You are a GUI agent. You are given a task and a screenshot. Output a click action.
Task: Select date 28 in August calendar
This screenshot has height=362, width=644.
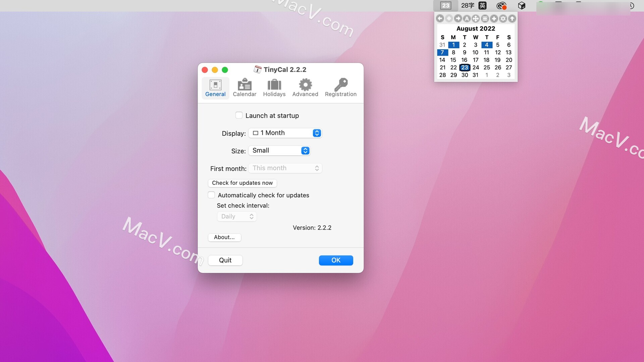point(443,75)
